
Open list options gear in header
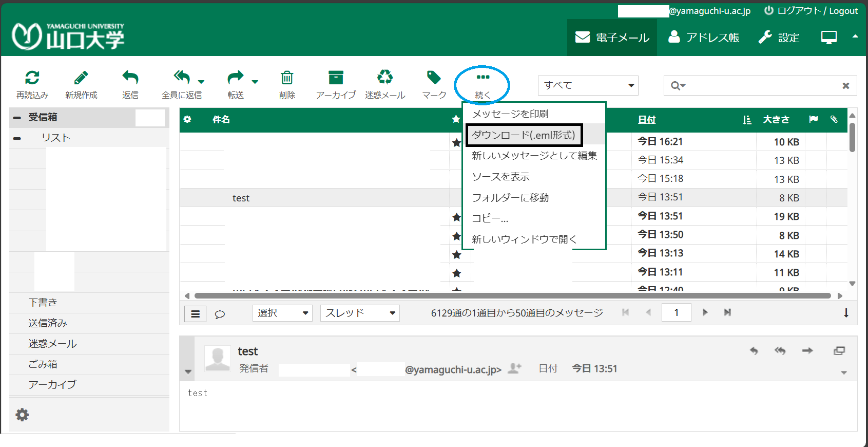tap(187, 119)
